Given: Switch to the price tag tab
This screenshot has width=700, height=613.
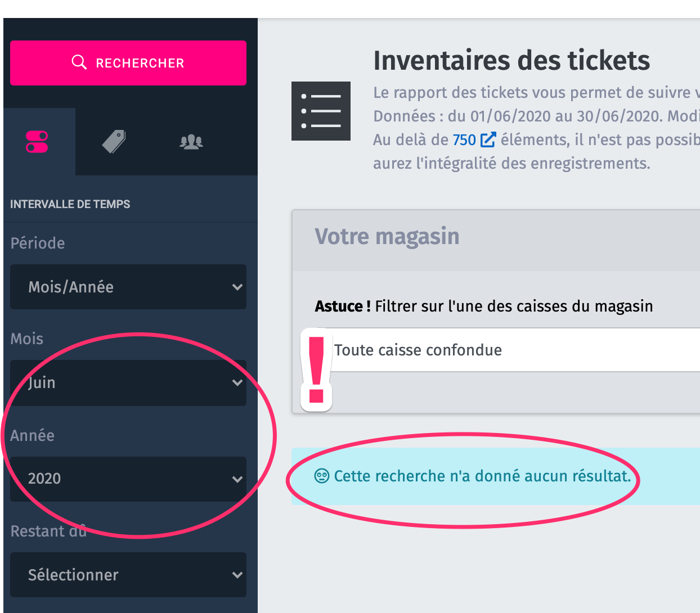Looking at the screenshot, I should 114,142.
